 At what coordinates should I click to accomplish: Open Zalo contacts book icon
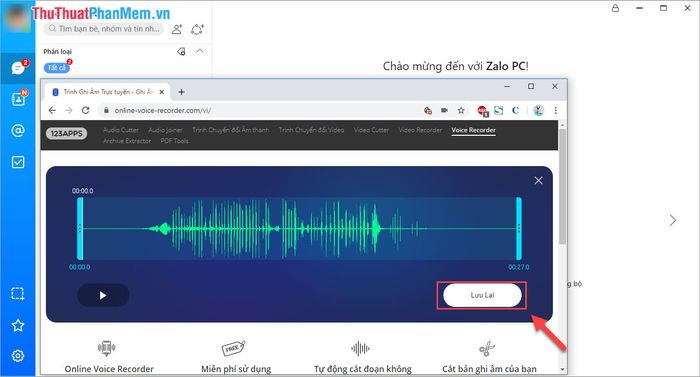[x=18, y=99]
